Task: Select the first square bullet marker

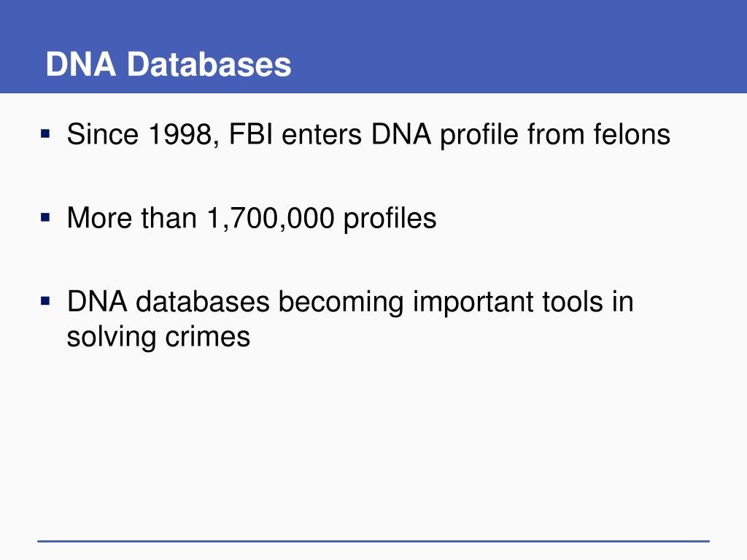Action: 45,133
